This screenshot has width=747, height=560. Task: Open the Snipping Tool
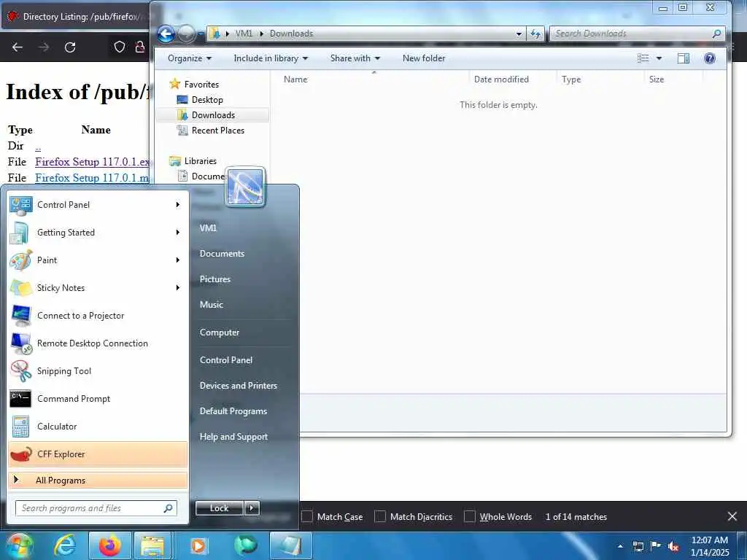(x=98, y=371)
